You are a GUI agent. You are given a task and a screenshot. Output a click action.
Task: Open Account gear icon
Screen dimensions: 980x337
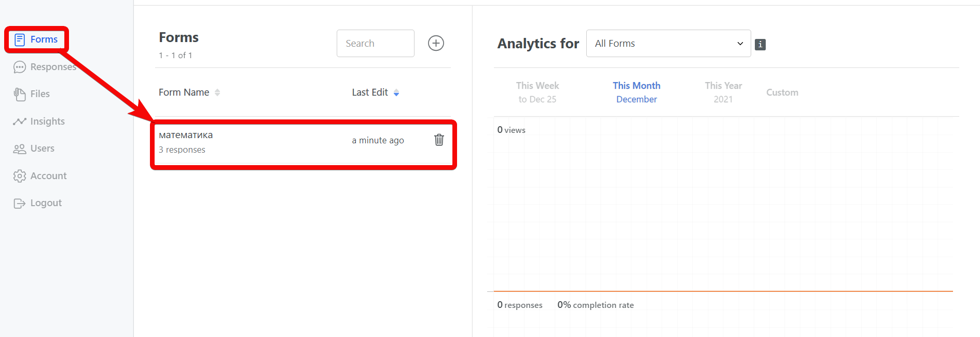tap(20, 176)
